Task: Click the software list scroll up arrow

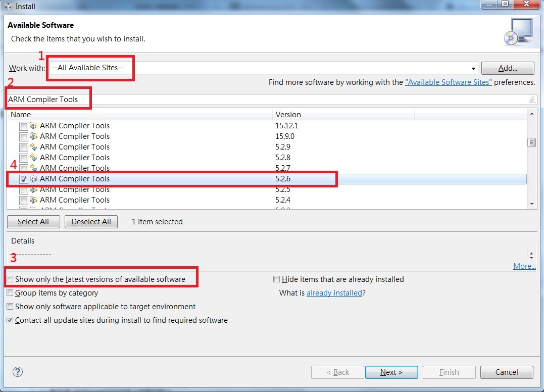Action: pos(531,114)
